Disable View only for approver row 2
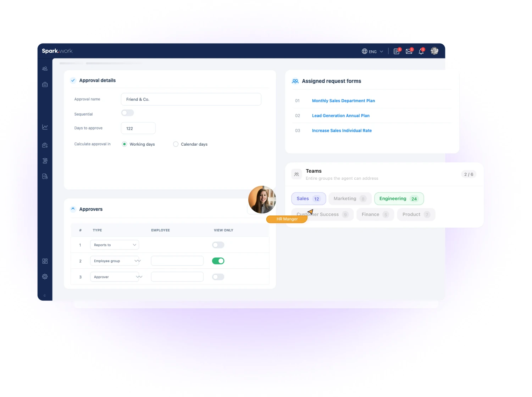This screenshot has width=532, height=397. [218, 261]
